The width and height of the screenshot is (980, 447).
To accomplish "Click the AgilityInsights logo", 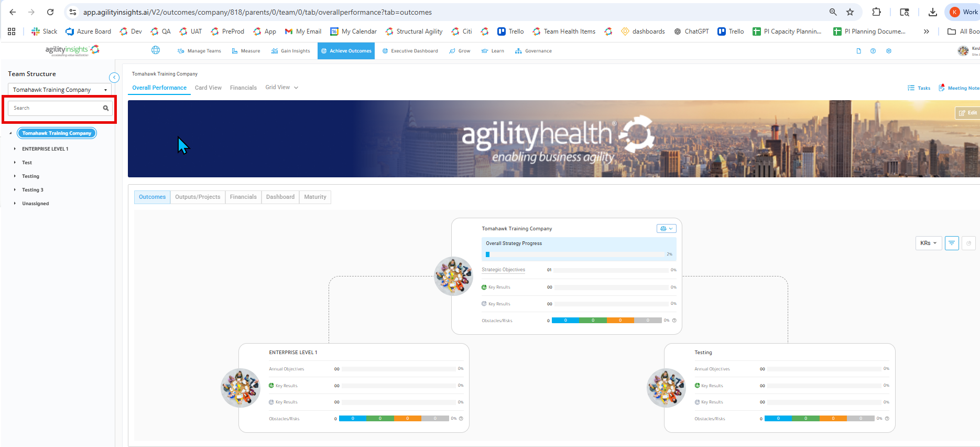I will tap(72, 50).
